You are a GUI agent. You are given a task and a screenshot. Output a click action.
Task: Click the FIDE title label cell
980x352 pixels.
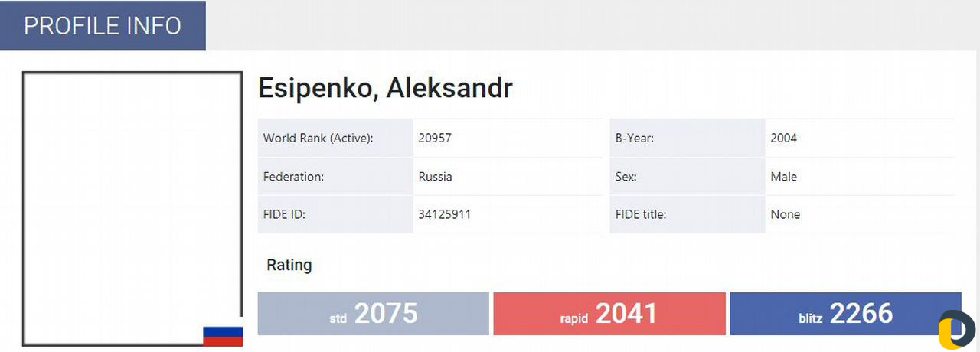(688, 214)
